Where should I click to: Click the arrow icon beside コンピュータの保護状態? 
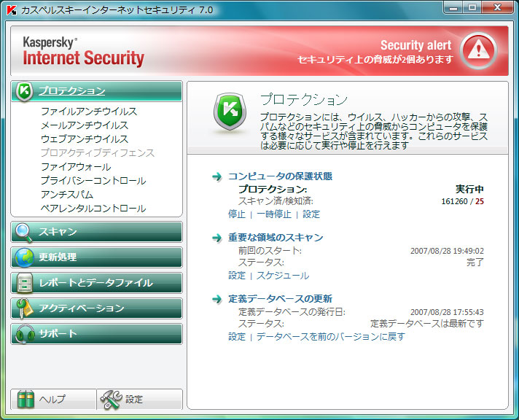(x=217, y=176)
